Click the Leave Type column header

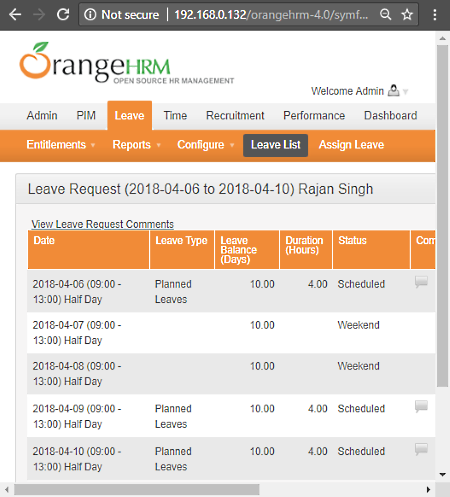182,249
